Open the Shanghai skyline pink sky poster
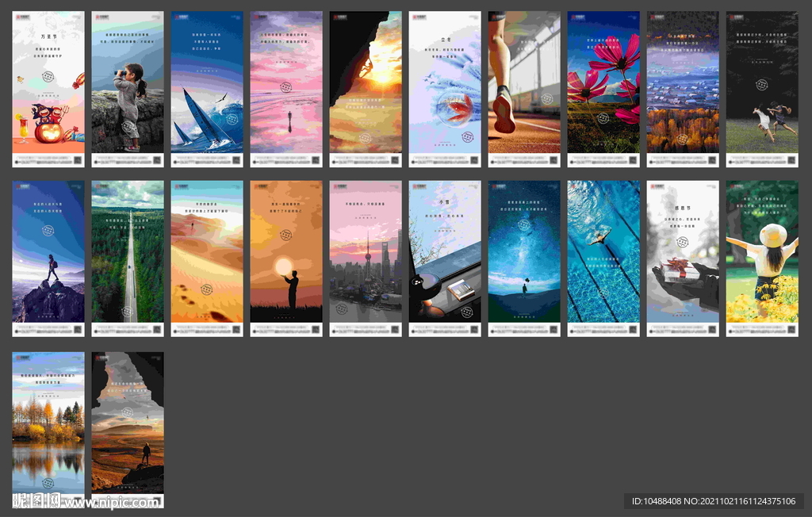Screen dimensions: 812x517 365,258
